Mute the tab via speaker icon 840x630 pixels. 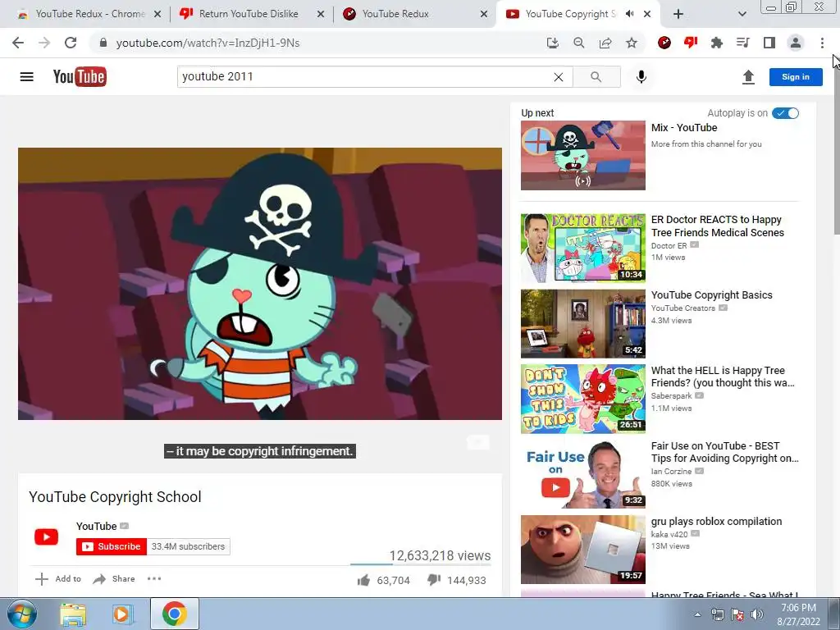click(630, 14)
